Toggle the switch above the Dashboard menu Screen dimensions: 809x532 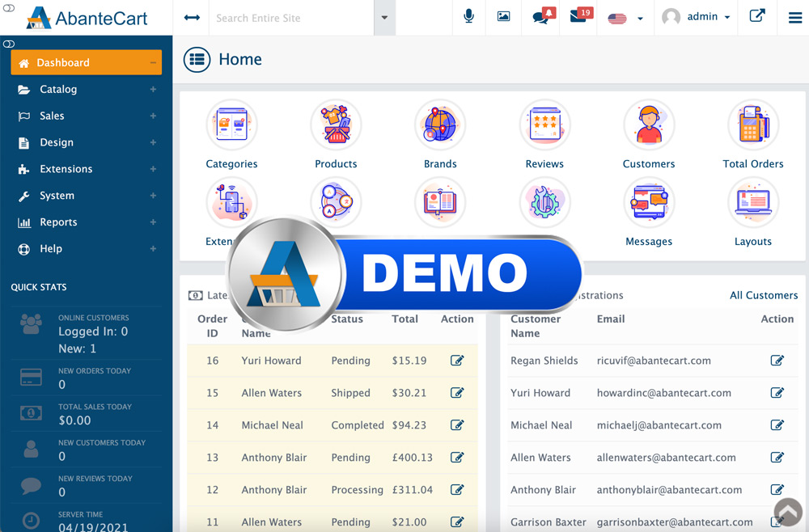pyautogui.click(x=9, y=44)
